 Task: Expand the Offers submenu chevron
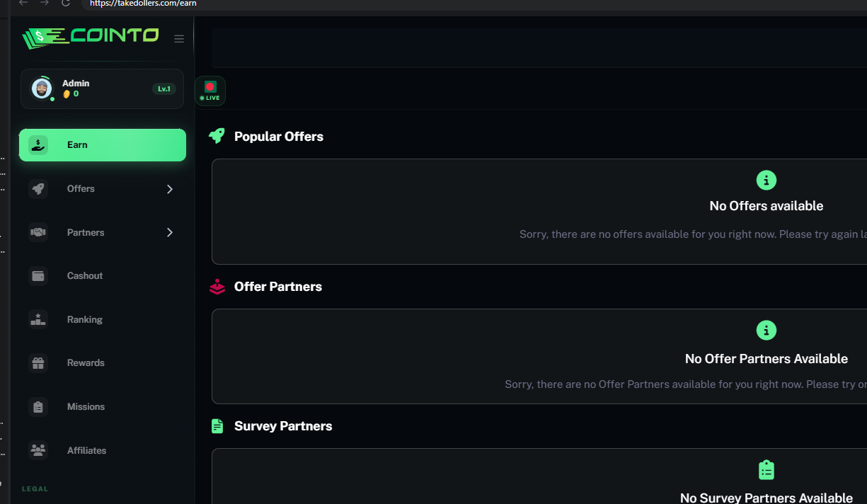point(169,189)
